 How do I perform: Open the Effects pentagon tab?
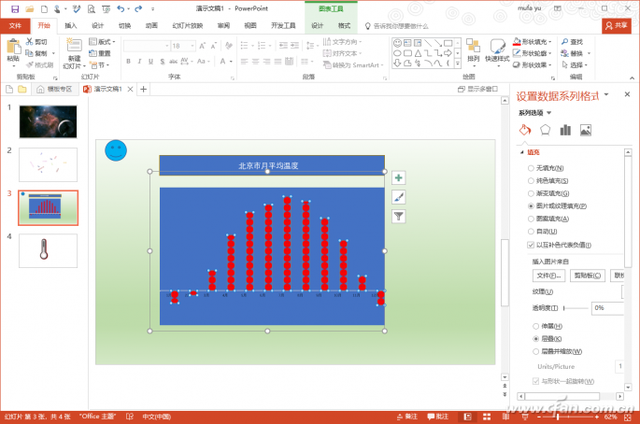(x=545, y=130)
